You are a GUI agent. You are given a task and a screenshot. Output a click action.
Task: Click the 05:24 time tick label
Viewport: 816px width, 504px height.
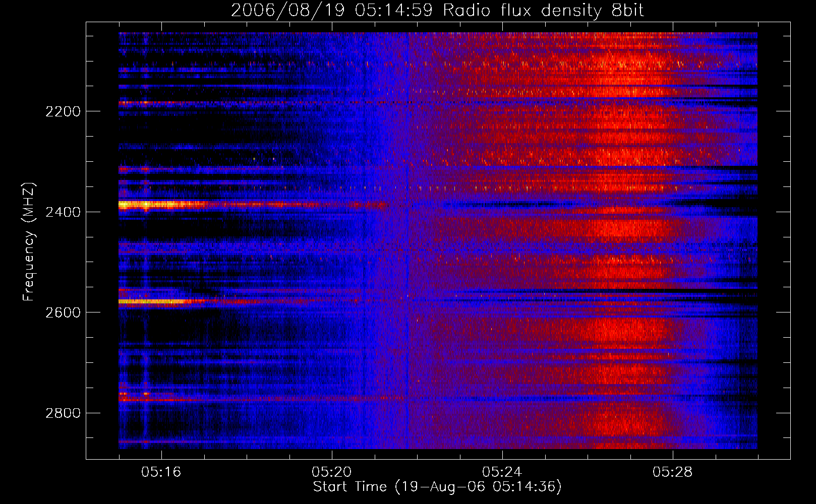coord(502,472)
